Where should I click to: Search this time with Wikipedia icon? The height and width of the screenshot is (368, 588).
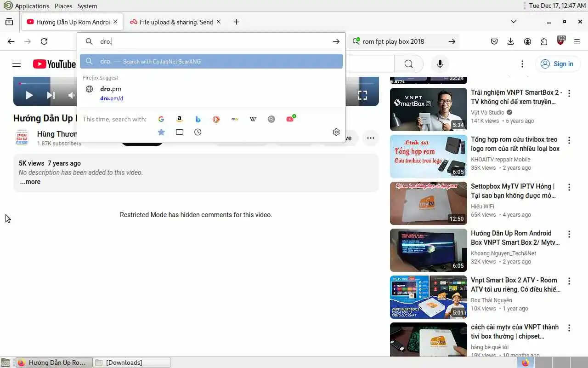tap(253, 119)
